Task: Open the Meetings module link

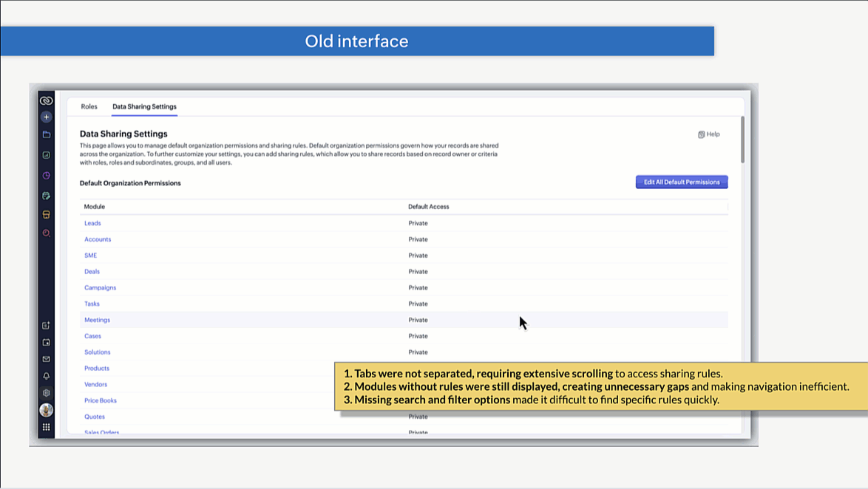Action: pyautogui.click(x=97, y=320)
